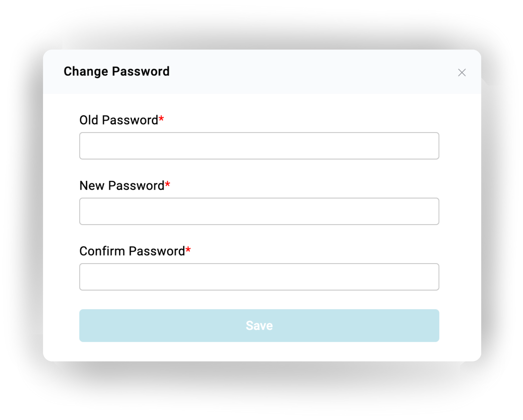This screenshot has height=420, width=523.
Task: Focus the New Password text box
Action: click(x=259, y=211)
